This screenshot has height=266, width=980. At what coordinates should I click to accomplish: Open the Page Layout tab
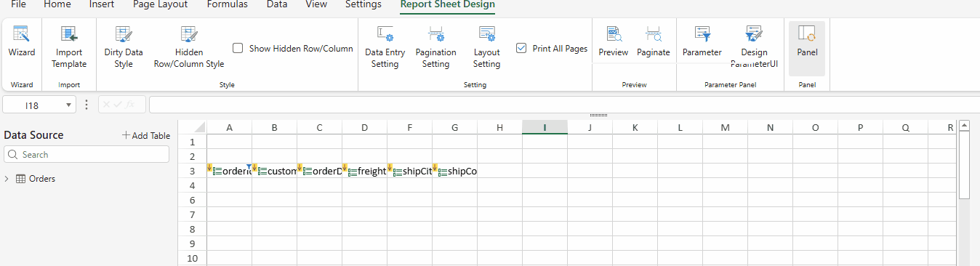pyautogui.click(x=160, y=4)
